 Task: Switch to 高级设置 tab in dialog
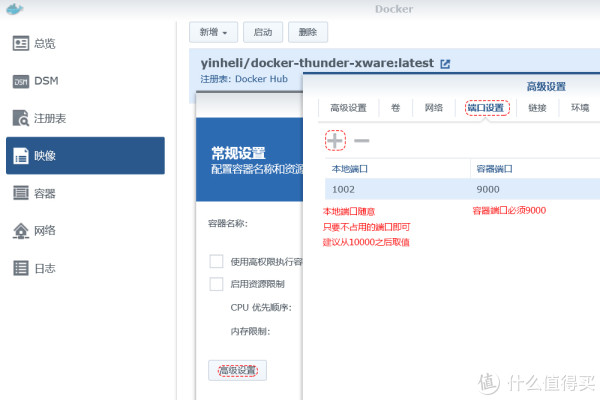point(348,108)
